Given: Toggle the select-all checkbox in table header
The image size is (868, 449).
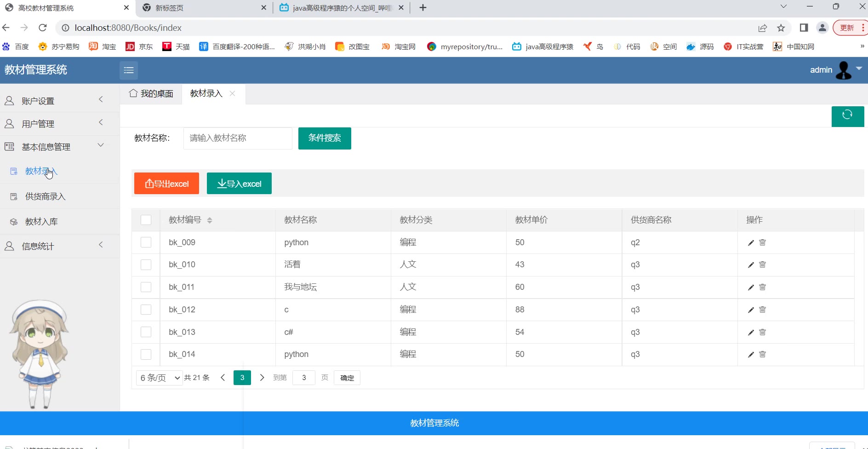Looking at the screenshot, I should tap(146, 220).
